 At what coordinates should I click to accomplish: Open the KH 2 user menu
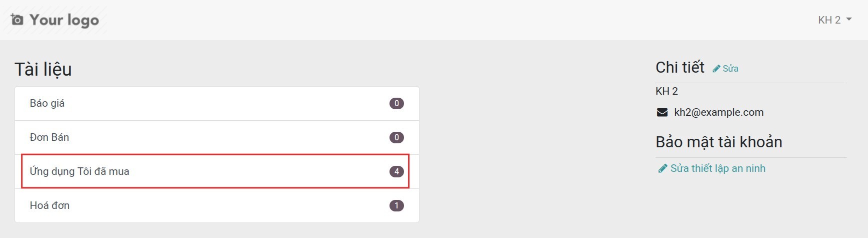tap(829, 20)
